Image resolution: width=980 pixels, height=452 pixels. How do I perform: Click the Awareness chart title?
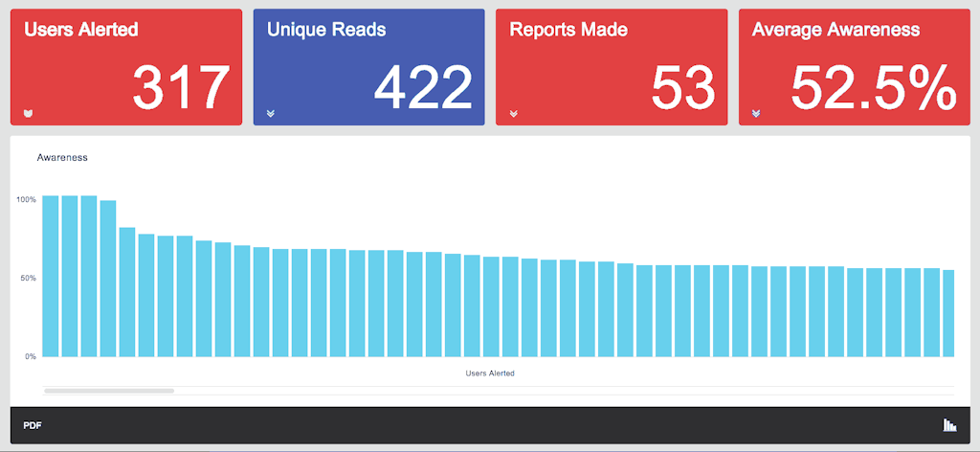[x=62, y=158]
